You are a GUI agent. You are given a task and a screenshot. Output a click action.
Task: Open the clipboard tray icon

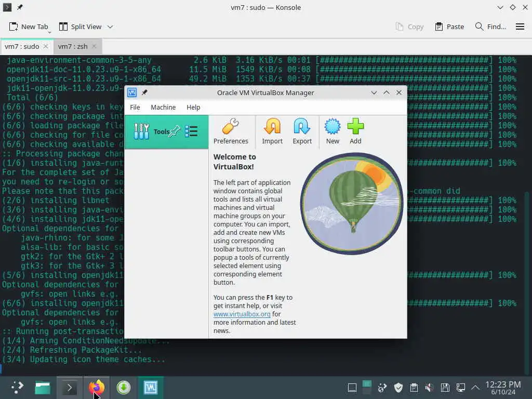click(x=414, y=388)
